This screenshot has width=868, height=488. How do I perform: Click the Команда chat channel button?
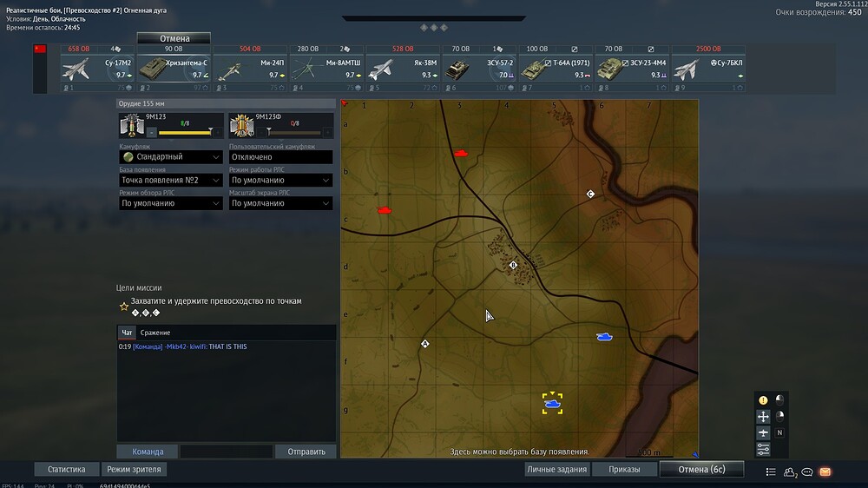[148, 452]
